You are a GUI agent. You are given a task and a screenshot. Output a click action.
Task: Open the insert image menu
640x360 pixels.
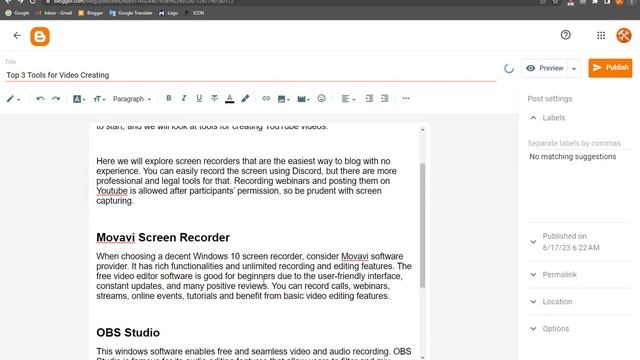tap(283, 99)
